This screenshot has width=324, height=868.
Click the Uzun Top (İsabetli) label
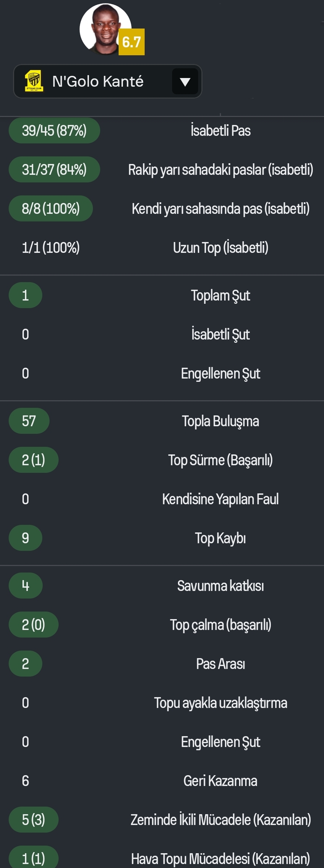(221, 247)
